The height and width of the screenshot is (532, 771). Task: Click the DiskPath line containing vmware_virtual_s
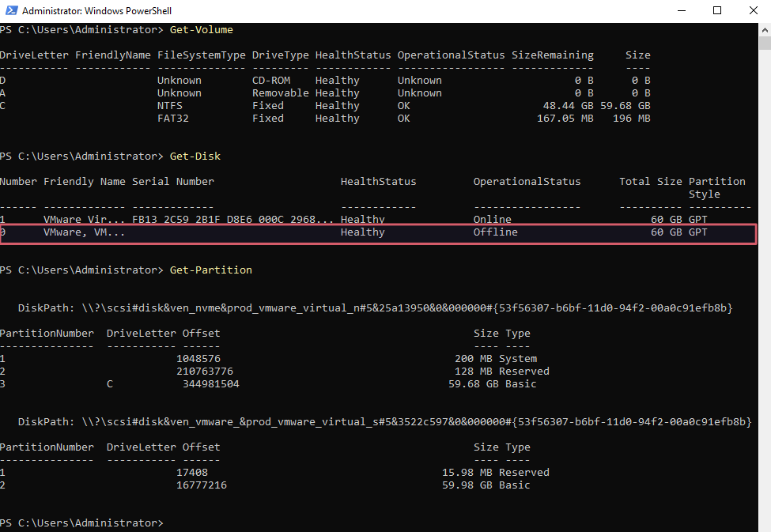click(x=384, y=422)
